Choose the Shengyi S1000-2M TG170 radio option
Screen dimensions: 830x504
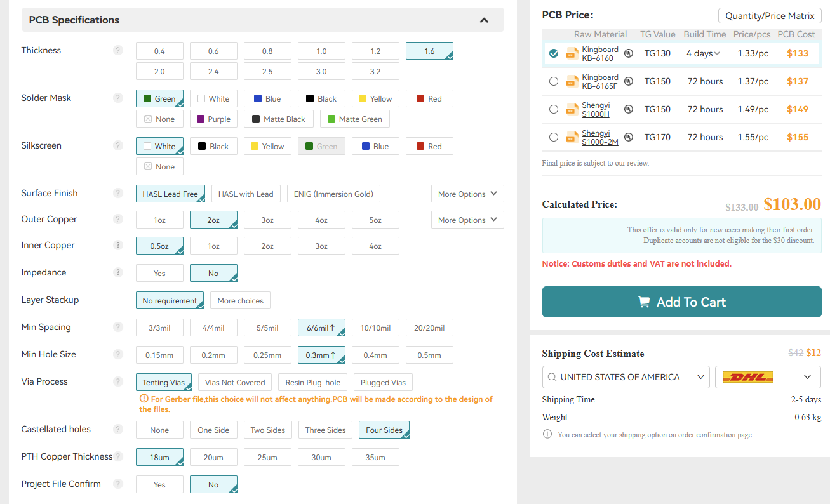[554, 137]
